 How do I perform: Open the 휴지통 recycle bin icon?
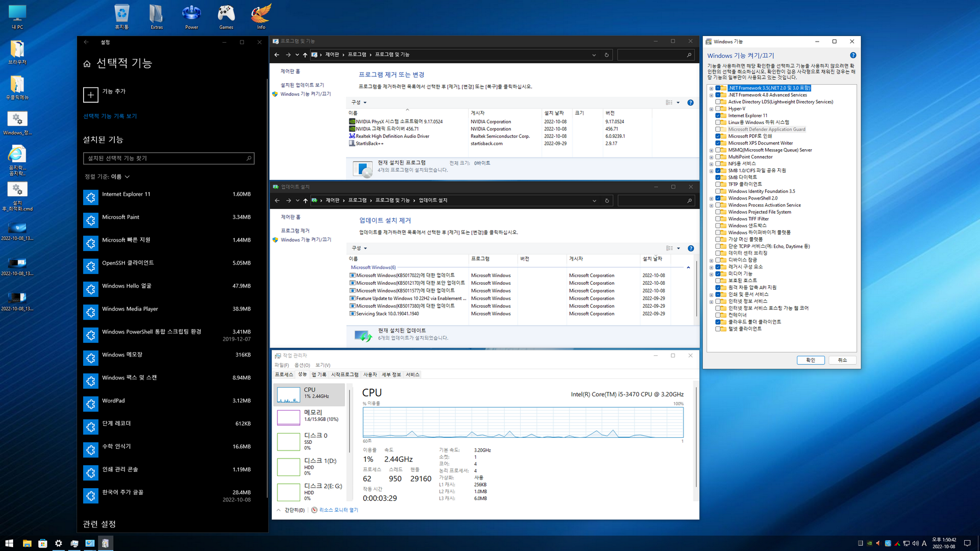122,16
